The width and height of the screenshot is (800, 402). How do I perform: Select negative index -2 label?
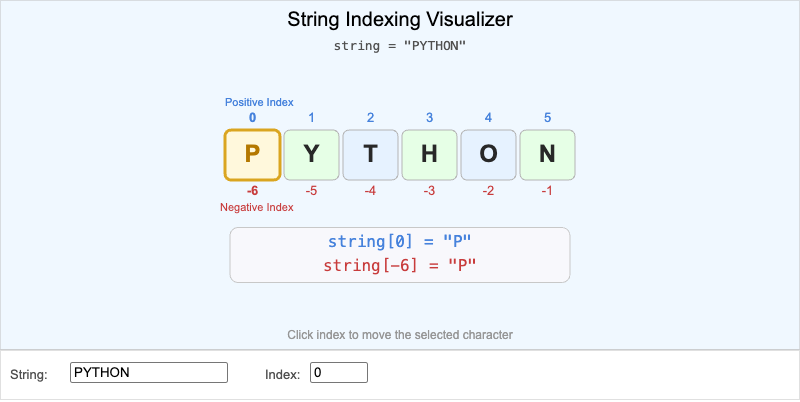coord(488,191)
